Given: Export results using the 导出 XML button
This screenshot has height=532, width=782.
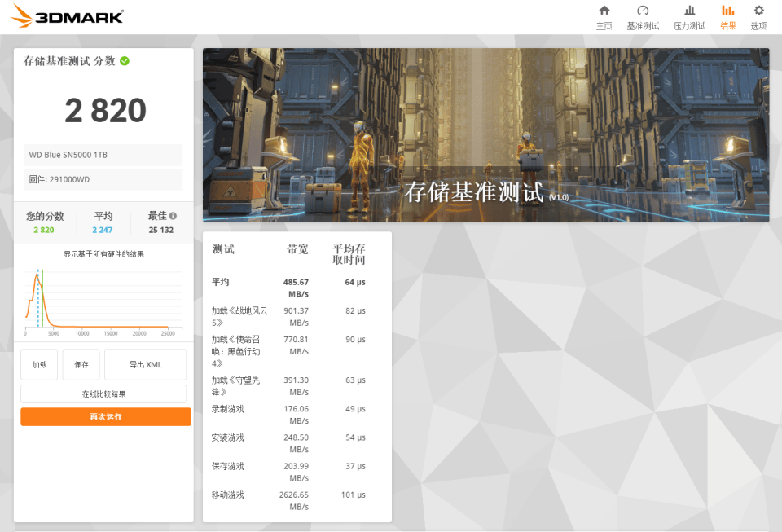Looking at the screenshot, I should tap(145, 364).
